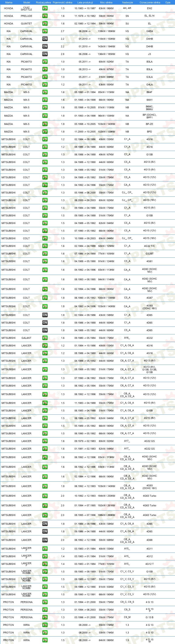175x644 pixels.
Task: Click the Rodzaj paliwa column header
Action: click(x=43, y=2)
